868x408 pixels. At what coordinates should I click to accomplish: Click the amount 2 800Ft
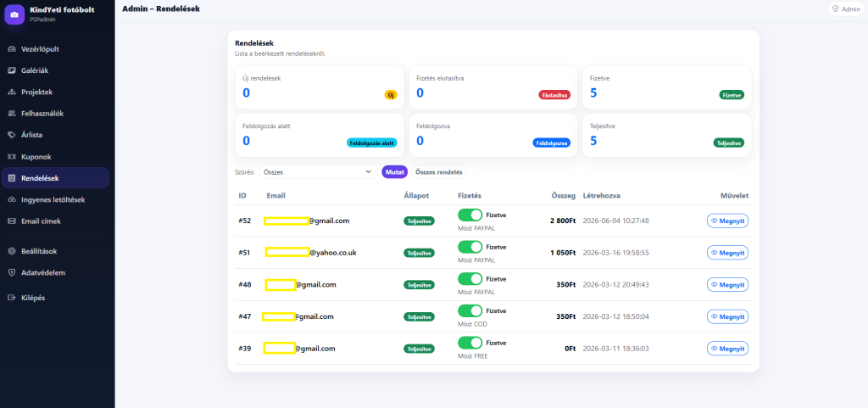tap(563, 221)
